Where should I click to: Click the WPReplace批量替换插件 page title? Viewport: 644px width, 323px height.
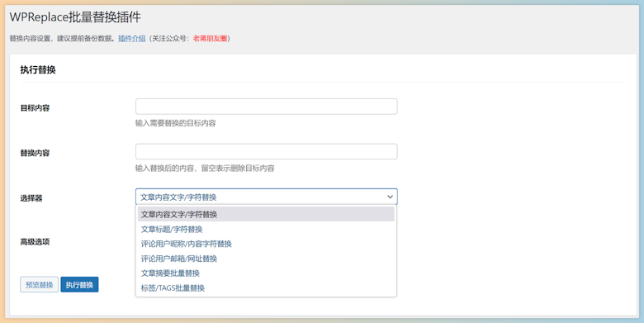pos(75,17)
